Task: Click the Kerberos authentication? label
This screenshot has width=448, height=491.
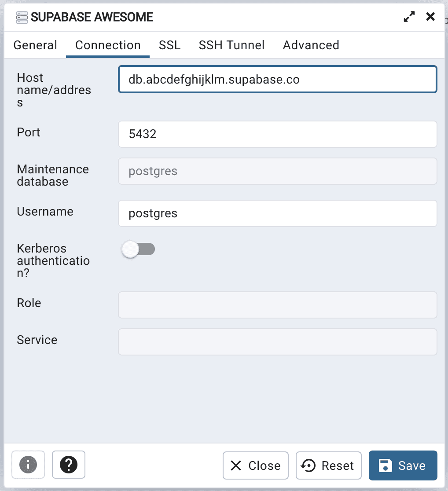Action: (x=53, y=260)
